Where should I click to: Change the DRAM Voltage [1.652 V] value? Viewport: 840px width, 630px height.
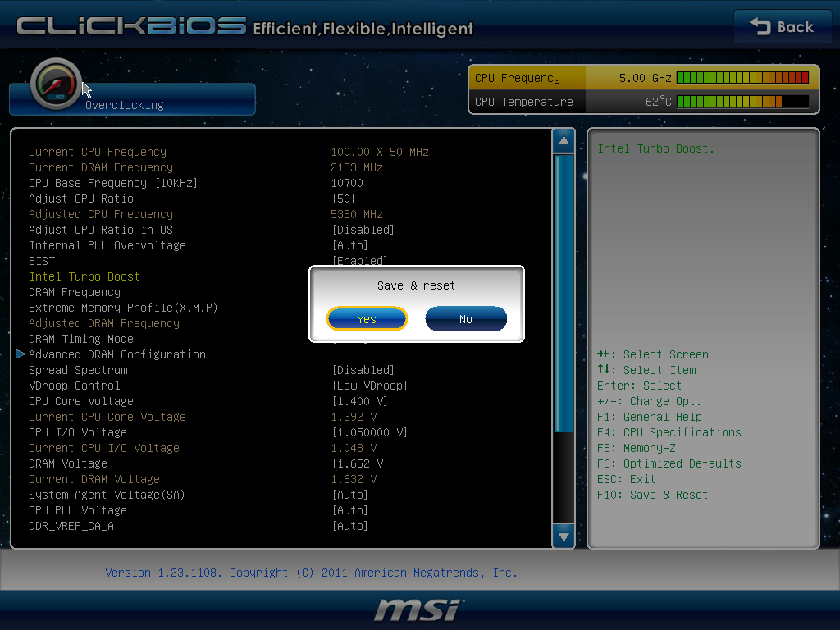[x=360, y=463]
